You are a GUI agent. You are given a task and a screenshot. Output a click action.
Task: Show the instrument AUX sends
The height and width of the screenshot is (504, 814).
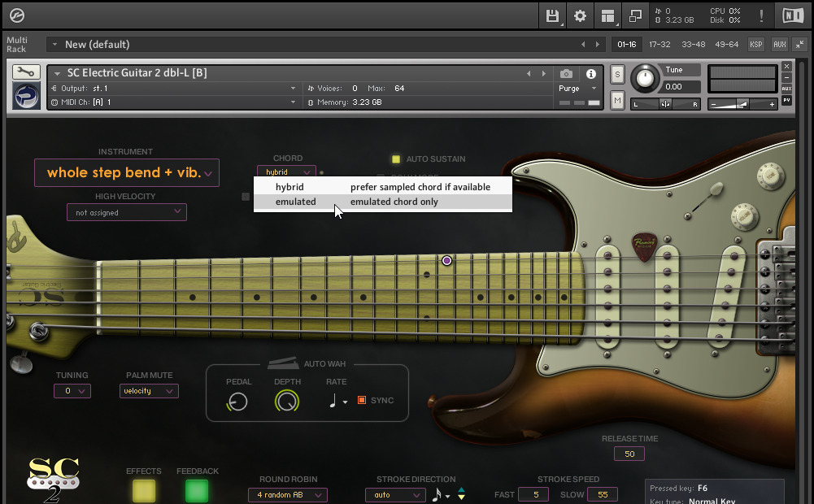786,89
